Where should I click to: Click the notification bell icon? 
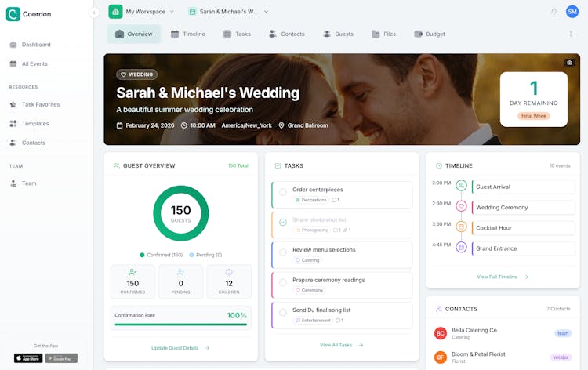click(554, 12)
